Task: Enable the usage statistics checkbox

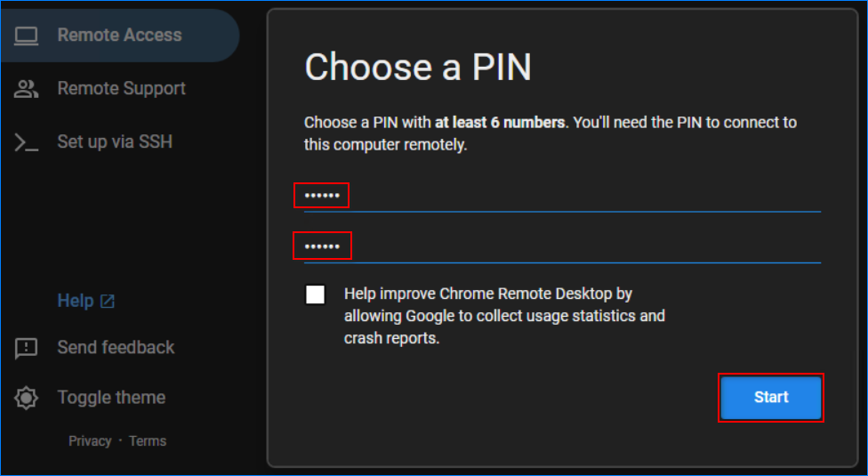Action: [x=316, y=294]
